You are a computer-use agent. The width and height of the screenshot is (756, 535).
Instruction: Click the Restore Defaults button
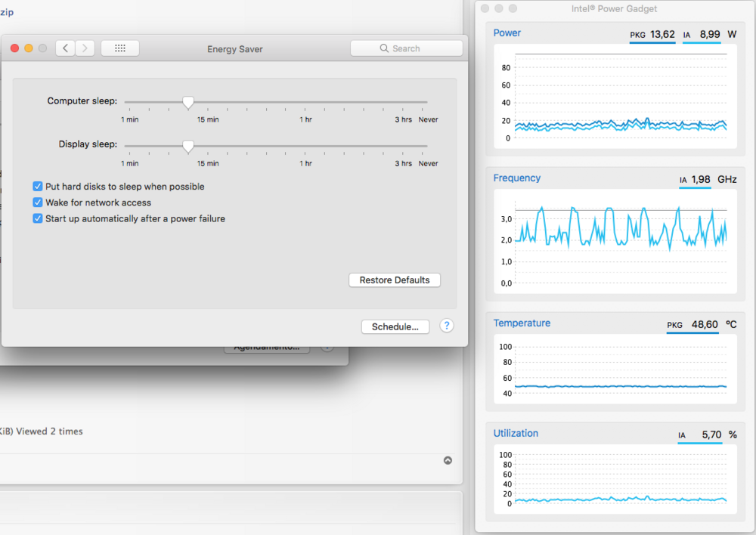pyautogui.click(x=394, y=280)
